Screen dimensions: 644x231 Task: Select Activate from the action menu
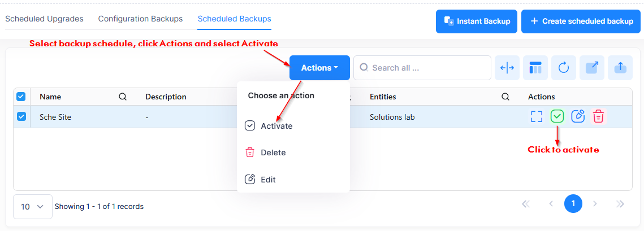276,126
